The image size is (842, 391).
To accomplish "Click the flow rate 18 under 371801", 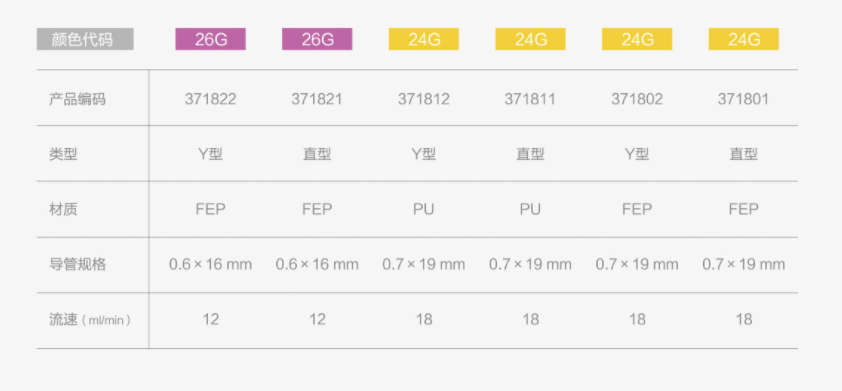I will tap(744, 320).
